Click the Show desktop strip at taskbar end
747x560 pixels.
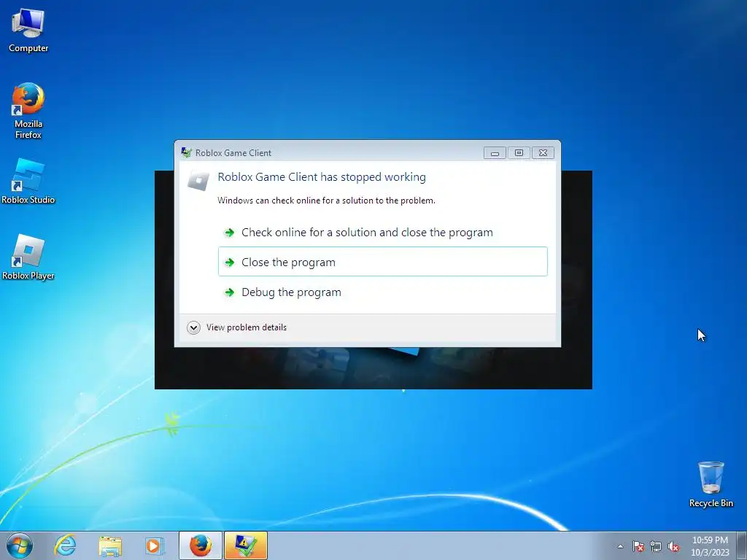tap(743, 545)
